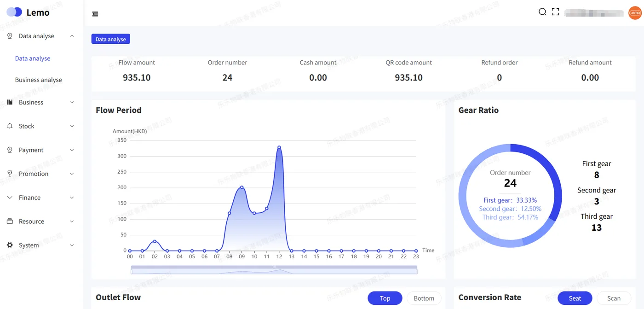Click the Promotion trophy icon

point(10,174)
